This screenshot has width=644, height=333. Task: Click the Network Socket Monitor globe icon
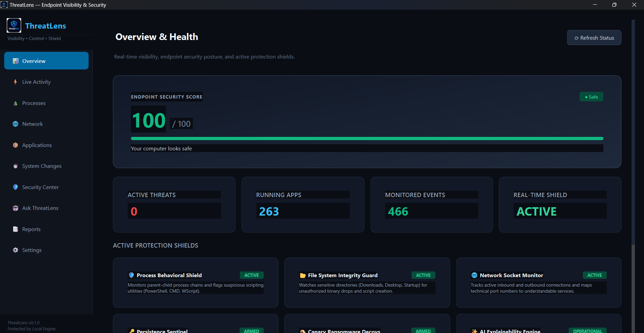point(474,275)
